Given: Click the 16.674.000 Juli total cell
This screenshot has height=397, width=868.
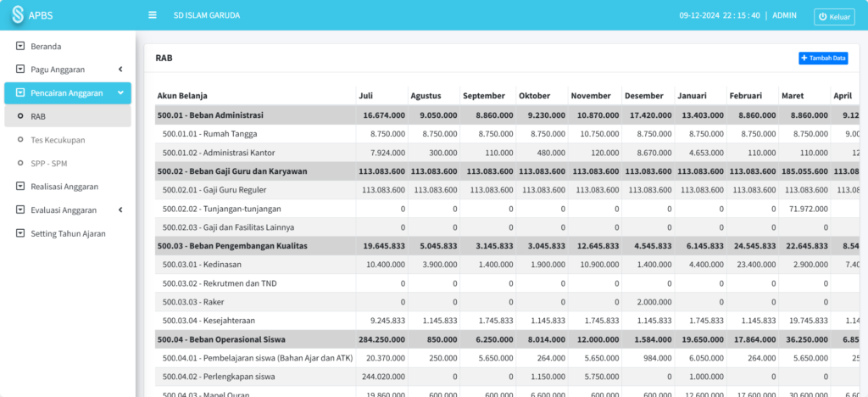Looking at the screenshot, I should [x=384, y=115].
